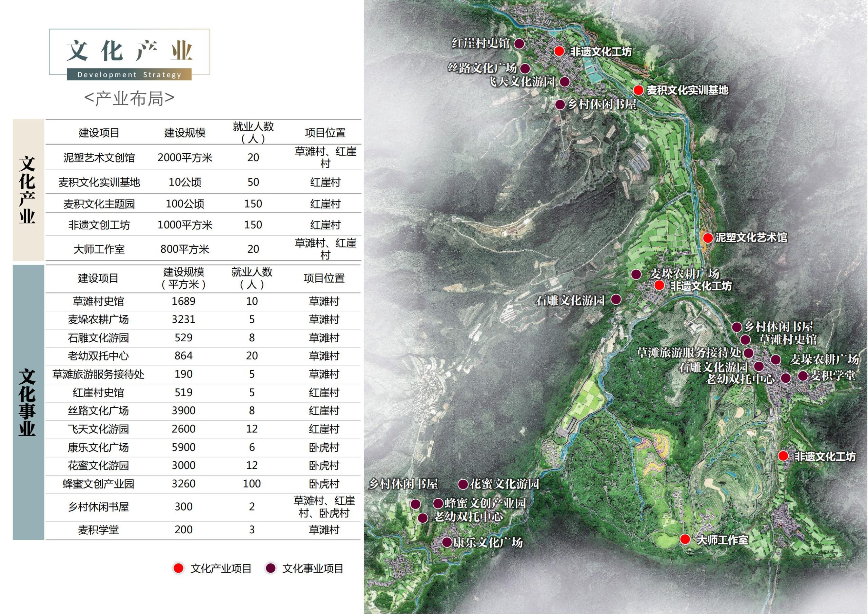Click the Development Strategy banner
This screenshot has height=614, width=868.
click(129, 75)
